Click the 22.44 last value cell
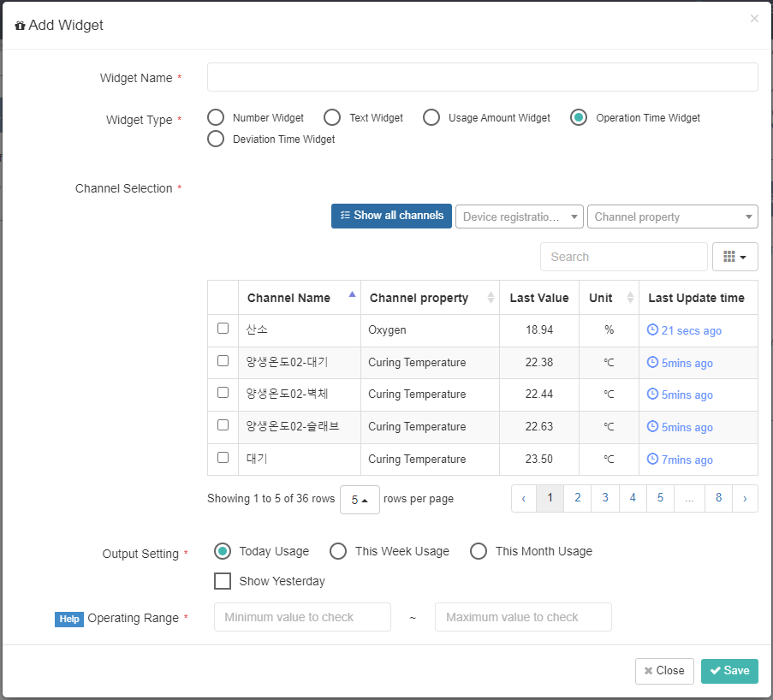 [539, 394]
